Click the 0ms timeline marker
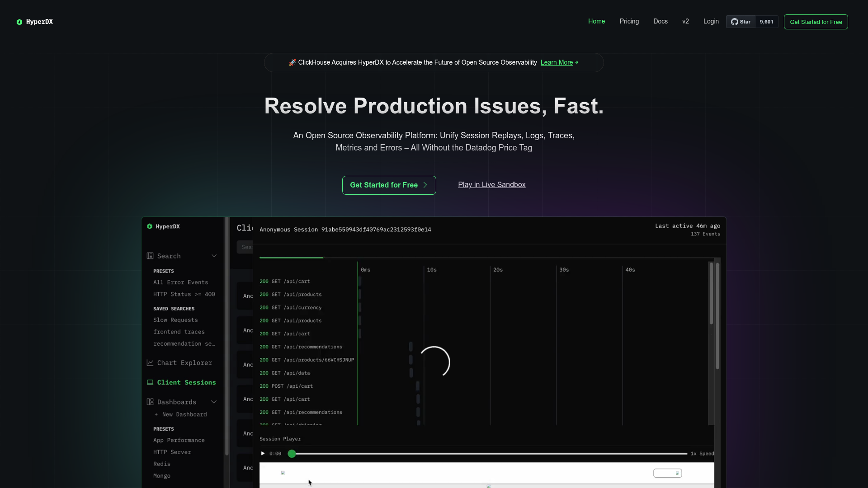The image size is (868, 488). tap(365, 270)
